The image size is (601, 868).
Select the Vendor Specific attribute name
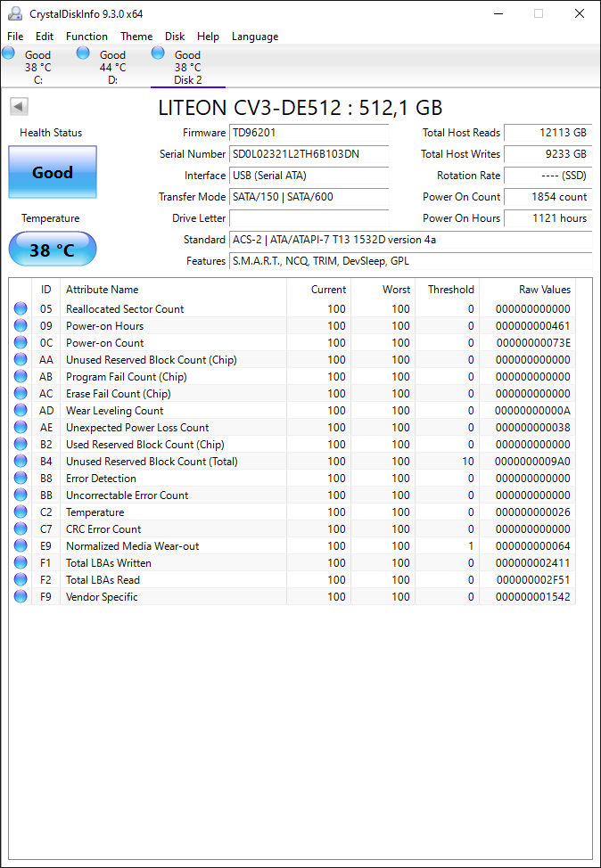[102, 597]
